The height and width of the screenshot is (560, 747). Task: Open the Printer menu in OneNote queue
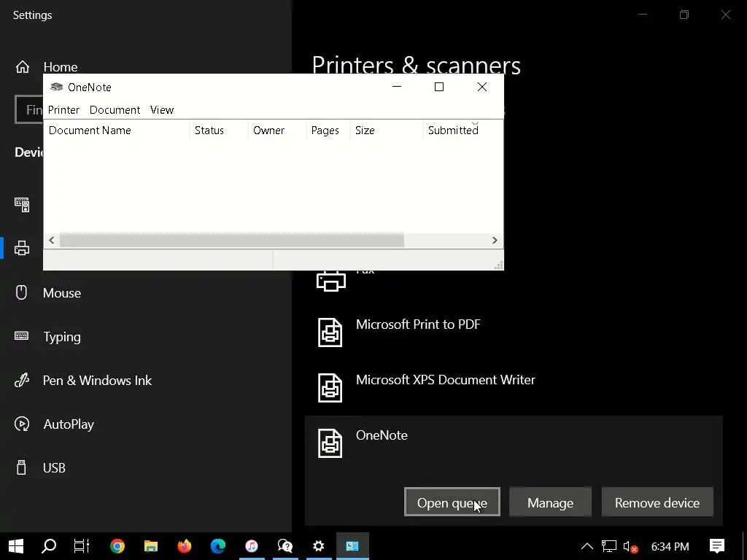pos(63,110)
